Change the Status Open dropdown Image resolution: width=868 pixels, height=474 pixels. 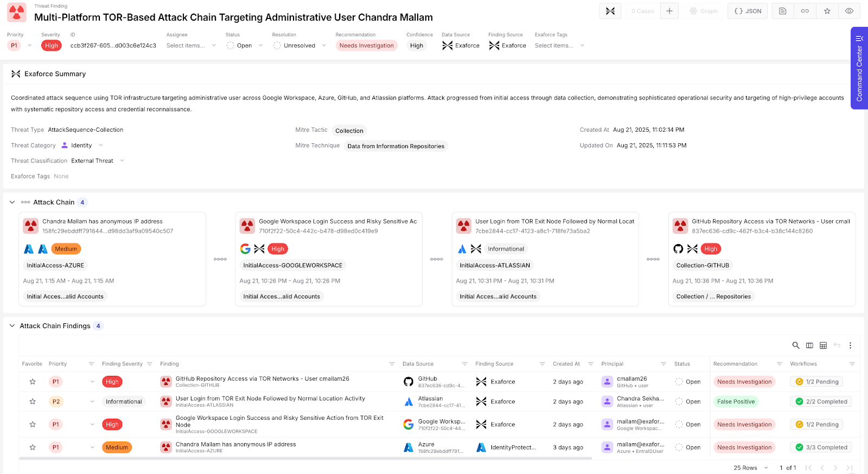click(x=245, y=46)
